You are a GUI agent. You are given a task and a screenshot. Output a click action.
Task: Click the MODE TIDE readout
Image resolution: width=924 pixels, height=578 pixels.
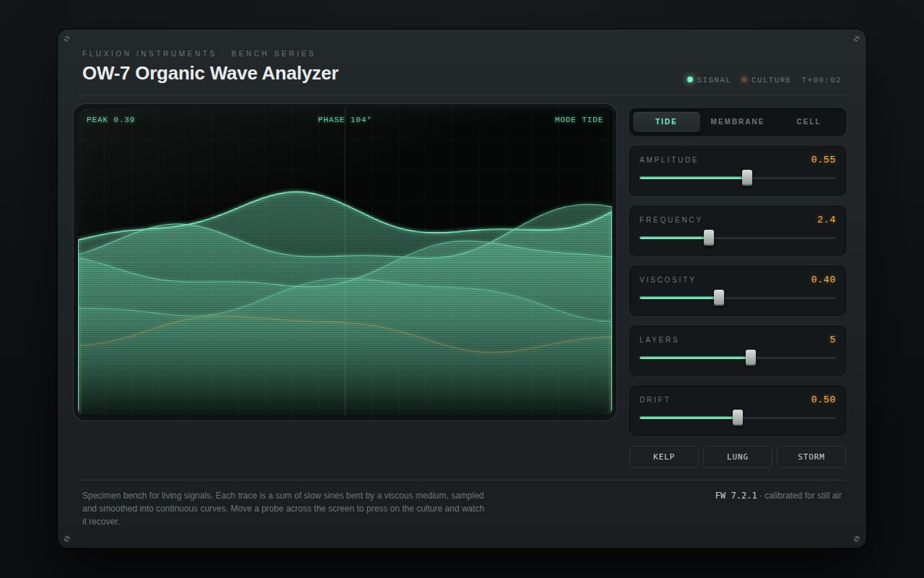[x=579, y=120]
